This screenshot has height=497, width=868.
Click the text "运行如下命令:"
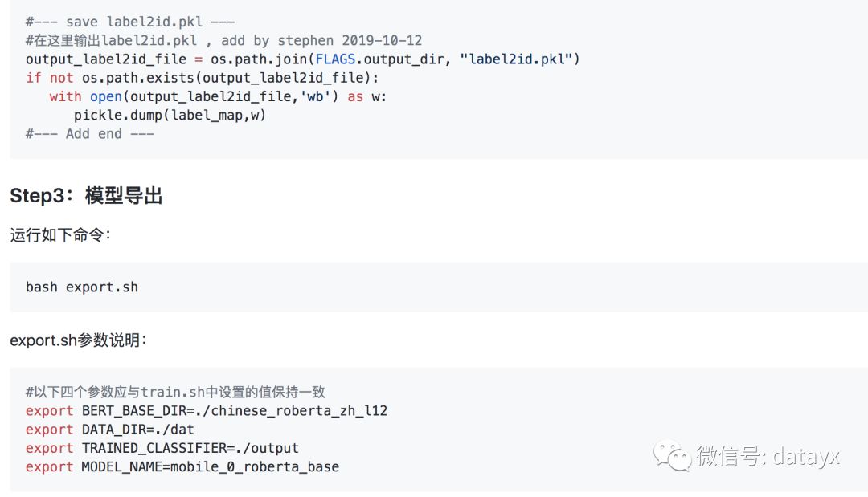pos(60,235)
